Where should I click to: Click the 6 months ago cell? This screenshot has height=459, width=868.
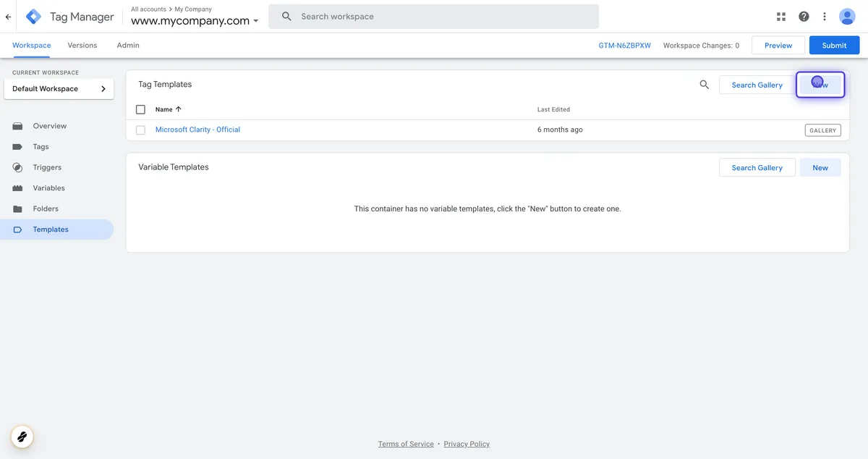[x=560, y=130]
